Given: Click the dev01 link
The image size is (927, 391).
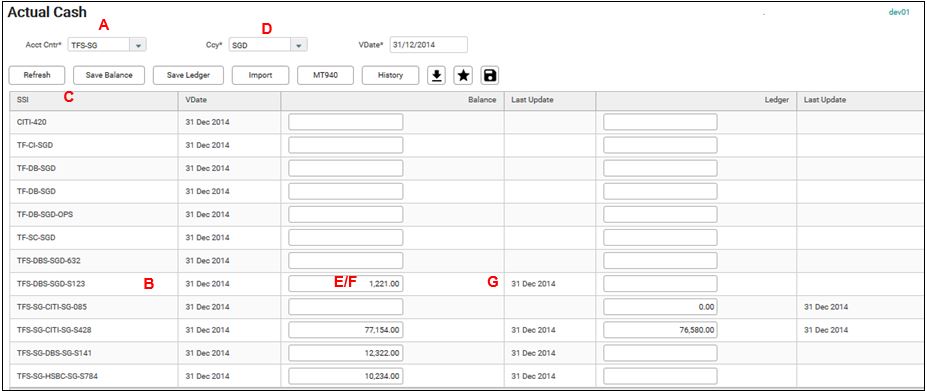Looking at the screenshot, I should tap(899, 12).
